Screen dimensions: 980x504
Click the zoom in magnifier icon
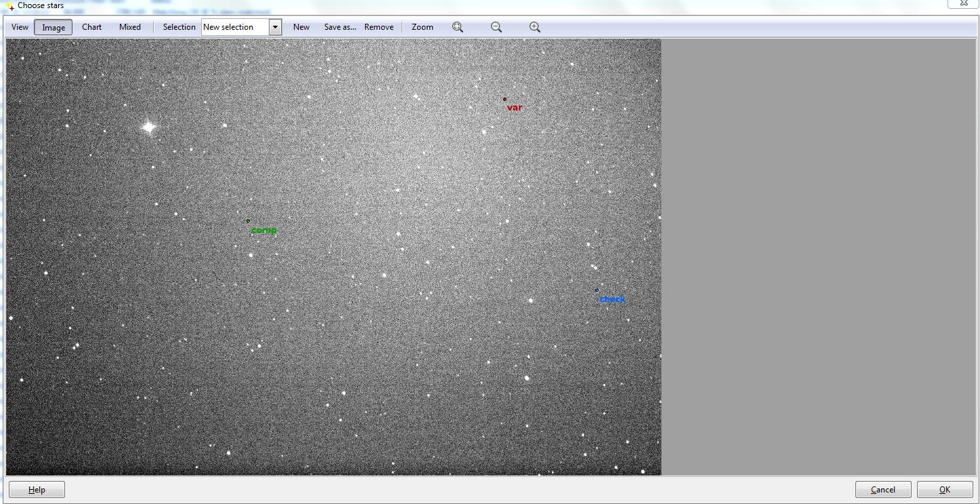click(535, 27)
